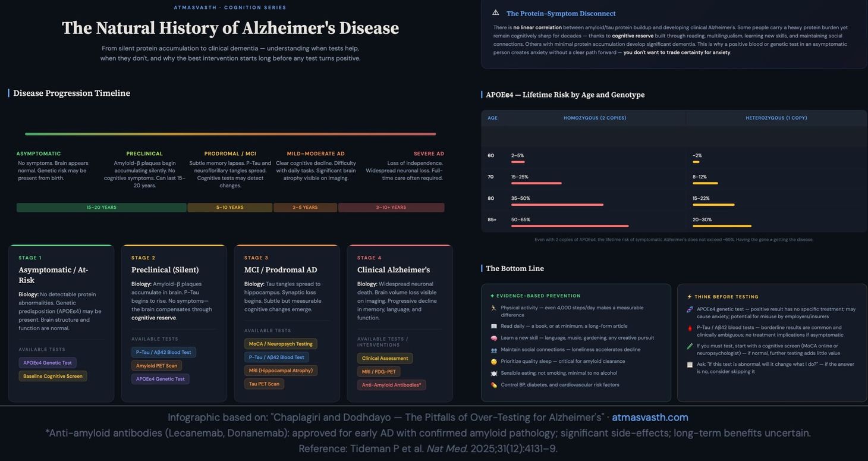Image resolution: width=868 pixels, height=461 pixels.
Task: Select the runner icon for physical activity
Action: 493,308
